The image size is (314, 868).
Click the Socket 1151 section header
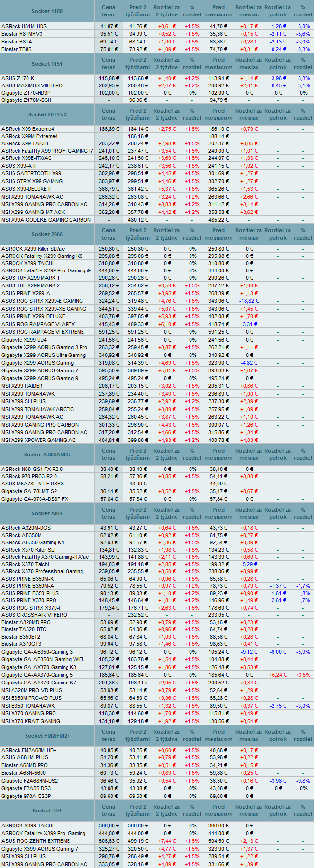point(47,64)
